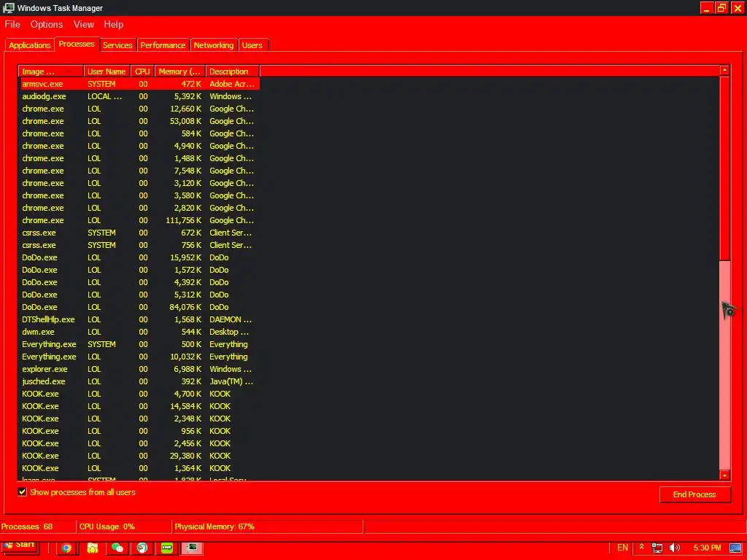Select the explorer.exe process

139,368
